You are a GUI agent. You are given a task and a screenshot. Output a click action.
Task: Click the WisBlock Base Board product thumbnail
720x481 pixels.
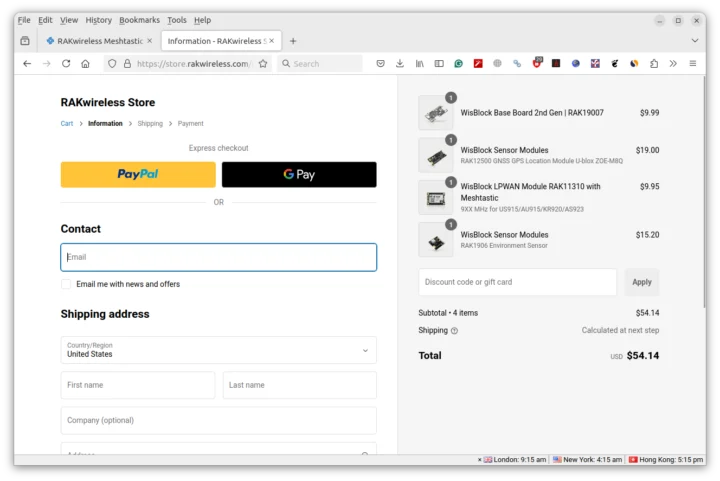[435, 113]
